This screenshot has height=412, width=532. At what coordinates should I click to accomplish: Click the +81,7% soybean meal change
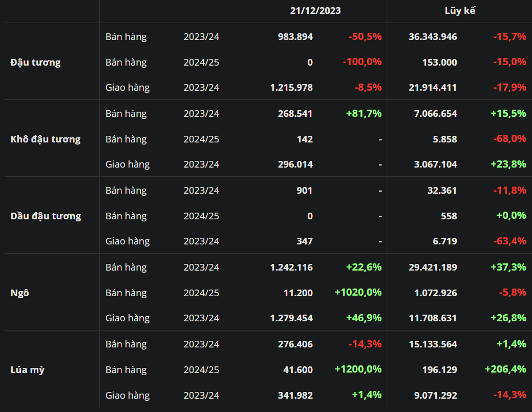click(364, 114)
